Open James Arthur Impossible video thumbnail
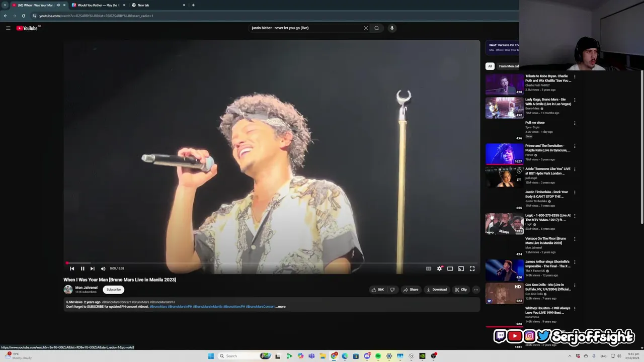Viewport: 644px width, 362px height. [x=504, y=270]
